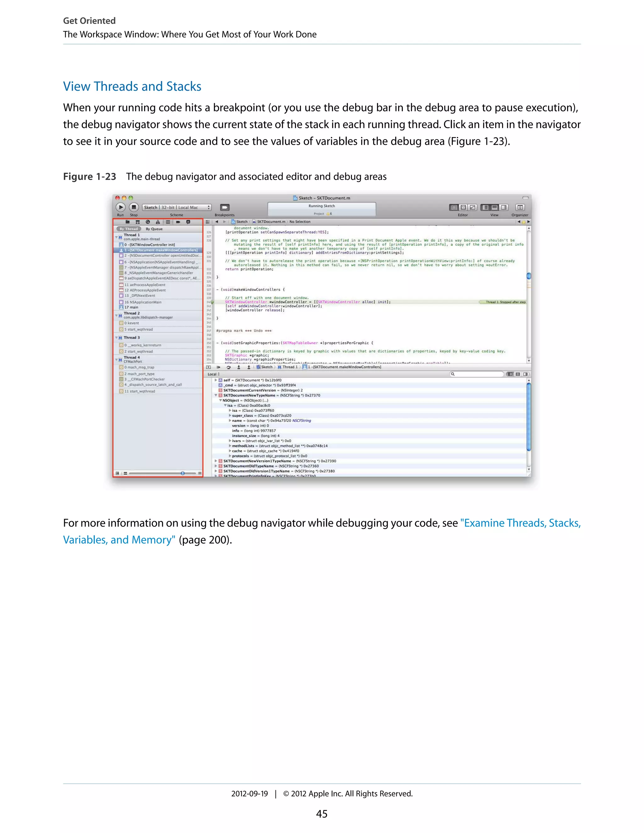Hide the debug area with debug bar toggle

(209, 367)
